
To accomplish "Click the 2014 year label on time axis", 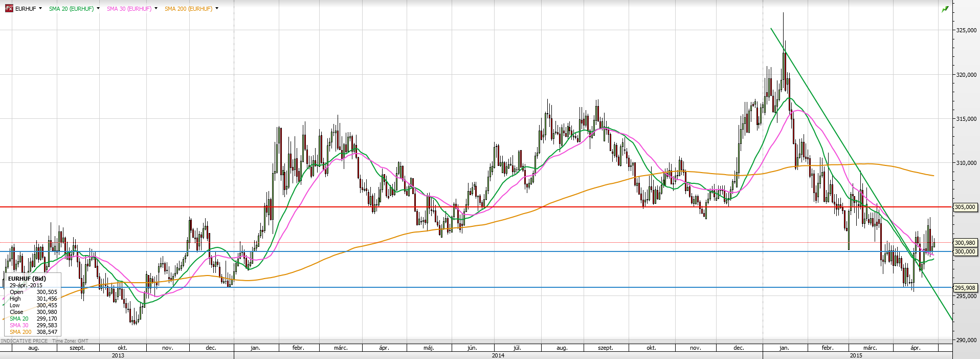I will click(x=498, y=355).
